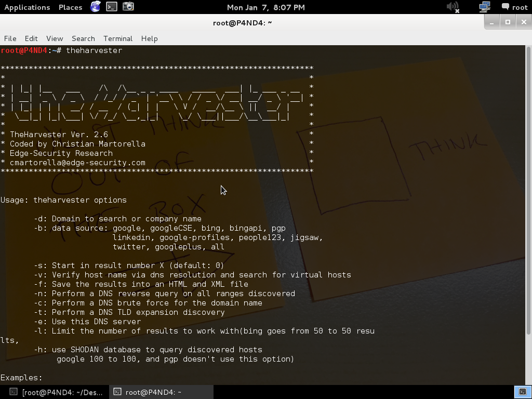Open the Places menu
The image size is (532, 399).
70,7
